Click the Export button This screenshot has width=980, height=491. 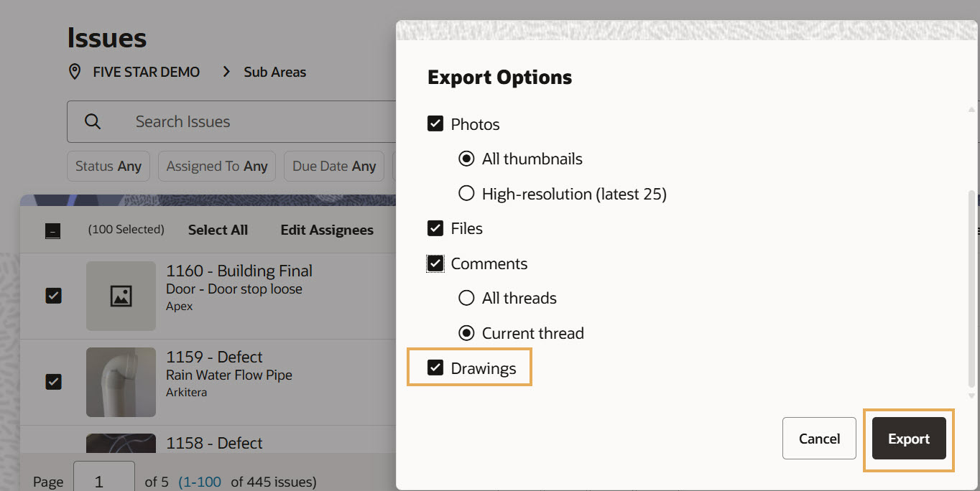tap(909, 439)
